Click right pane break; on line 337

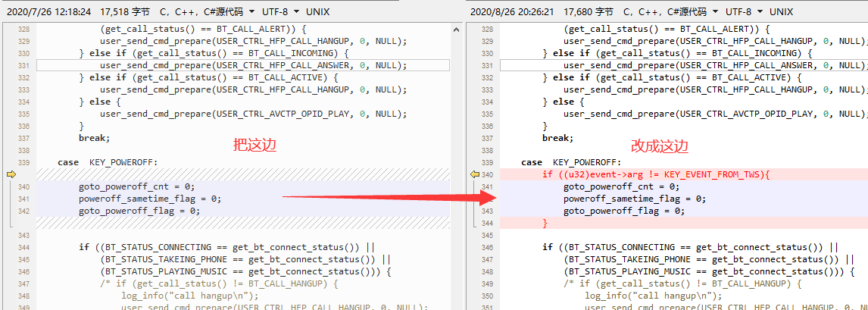point(558,138)
